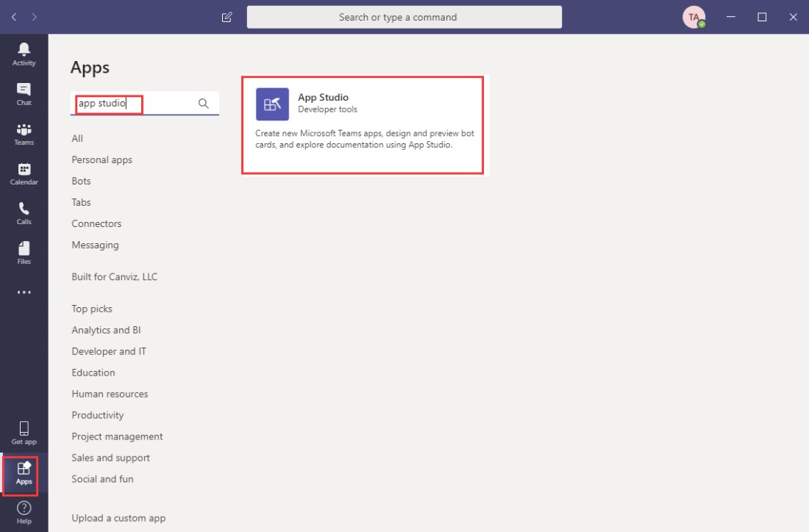
Task: Open Calls in the sidebar
Action: pos(24,213)
